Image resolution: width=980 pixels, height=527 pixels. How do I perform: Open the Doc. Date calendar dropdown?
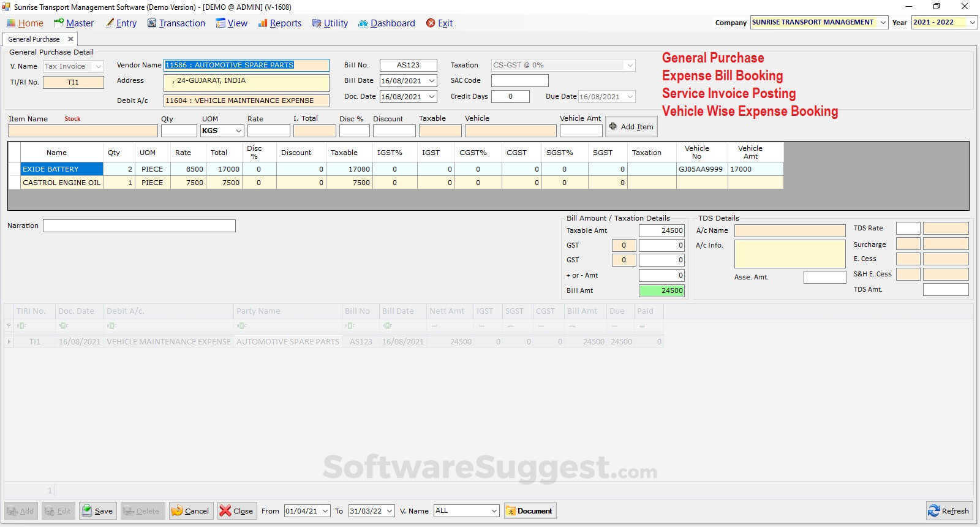click(432, 97)
